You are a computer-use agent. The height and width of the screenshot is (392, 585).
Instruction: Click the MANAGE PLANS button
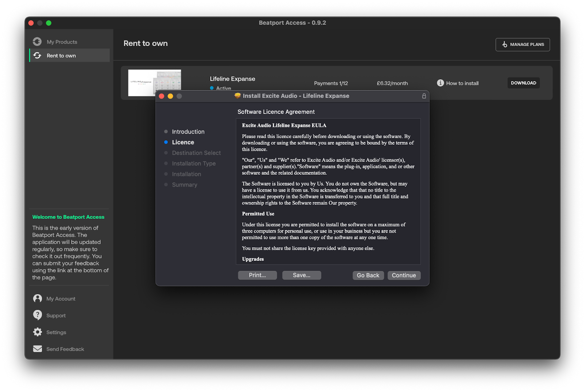pyautogui.click(x=522, y=44)
